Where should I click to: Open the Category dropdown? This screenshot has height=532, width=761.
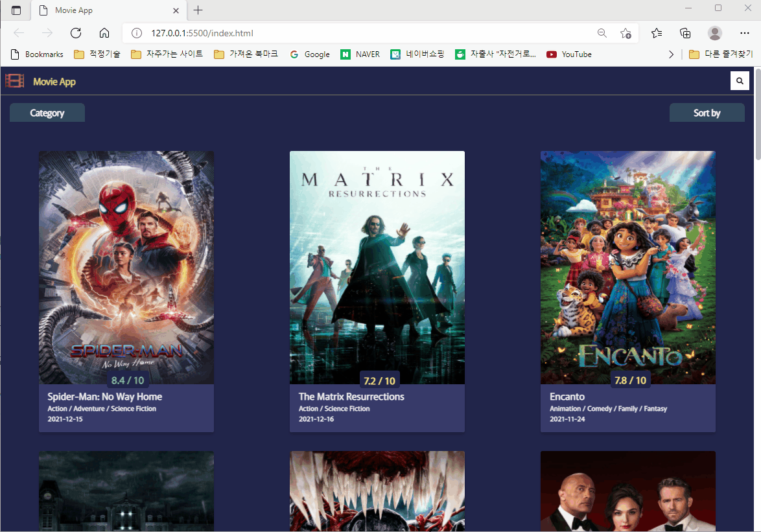pyautogui.click(x=47, y=113)
